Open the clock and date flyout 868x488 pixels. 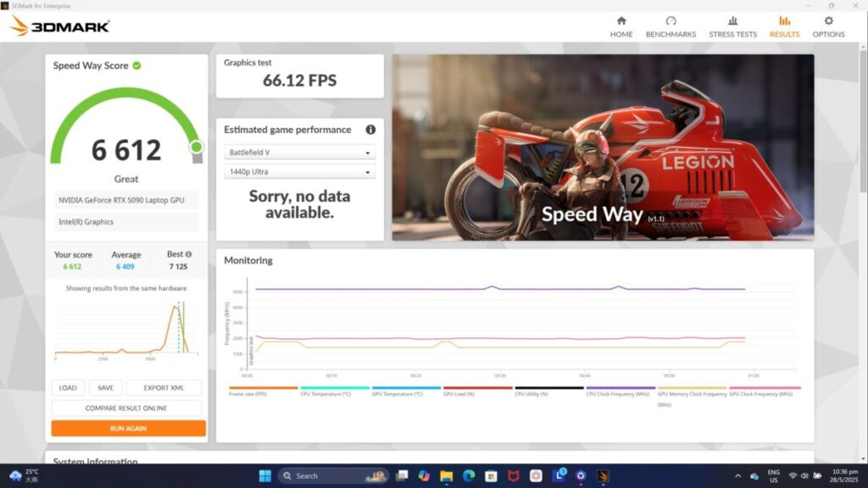[x=845, y=476]
